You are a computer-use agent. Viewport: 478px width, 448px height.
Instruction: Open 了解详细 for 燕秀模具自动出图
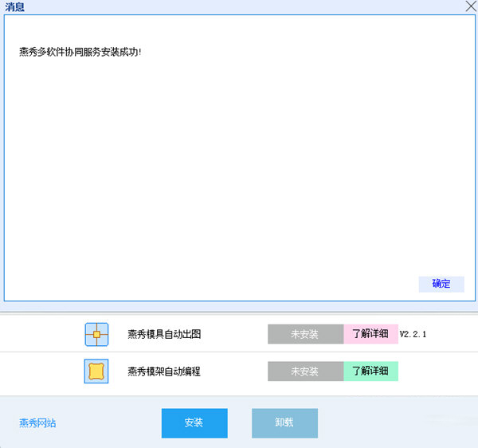pyautogui.click(x=370, y=334)
